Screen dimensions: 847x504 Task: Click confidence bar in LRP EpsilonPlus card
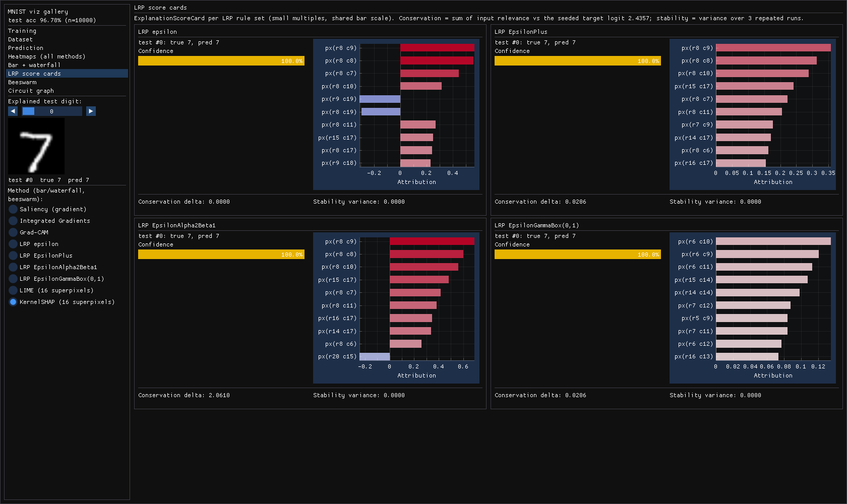(578, 61)
